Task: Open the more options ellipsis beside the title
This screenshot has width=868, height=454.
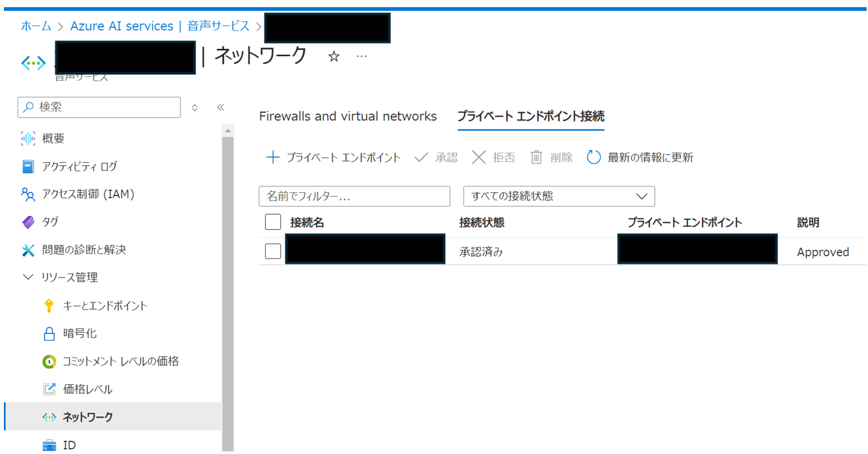Action: [x=361, y=57]
